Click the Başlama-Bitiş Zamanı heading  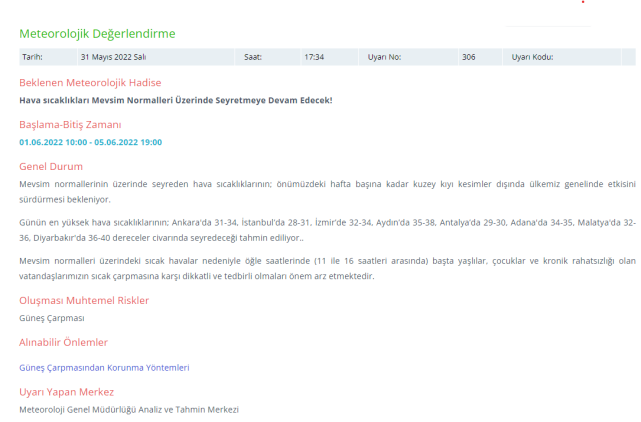click(x=70, y=125)
